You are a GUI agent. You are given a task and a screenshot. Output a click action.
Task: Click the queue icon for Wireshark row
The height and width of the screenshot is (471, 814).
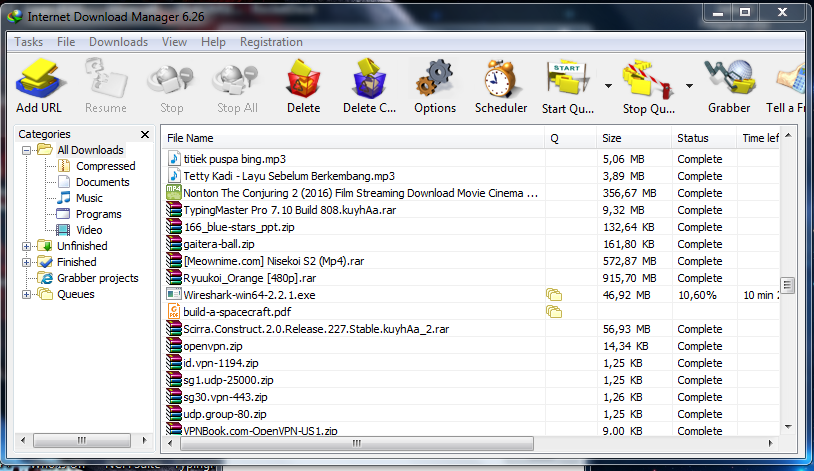[x=554, y=295]
